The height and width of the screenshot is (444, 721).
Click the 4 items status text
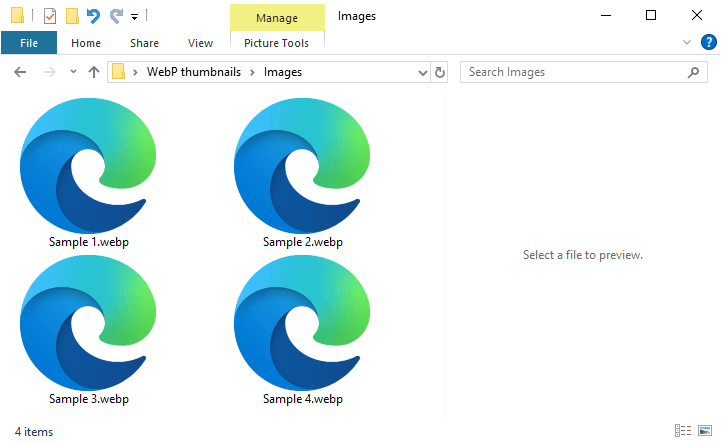(x=34, y=432)
